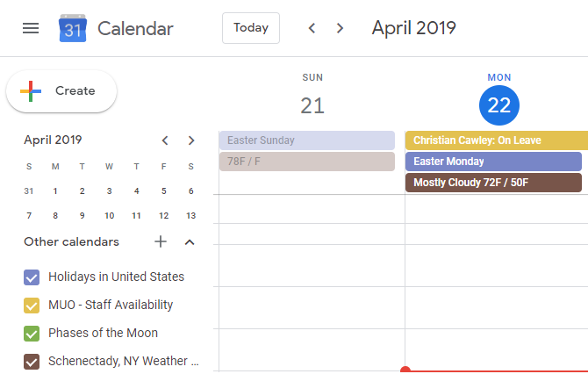Click the Google Calendar logo icon
The height and width of the screenshot is (374, 588).
pos(73,28)
